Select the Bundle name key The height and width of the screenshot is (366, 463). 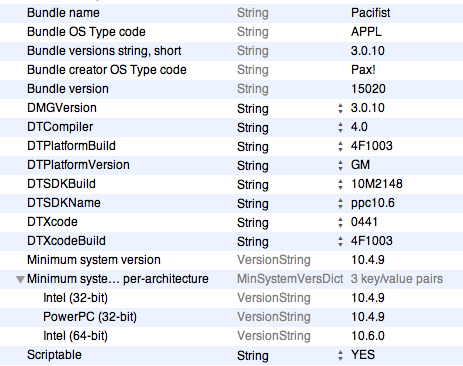tap(63, 13)
